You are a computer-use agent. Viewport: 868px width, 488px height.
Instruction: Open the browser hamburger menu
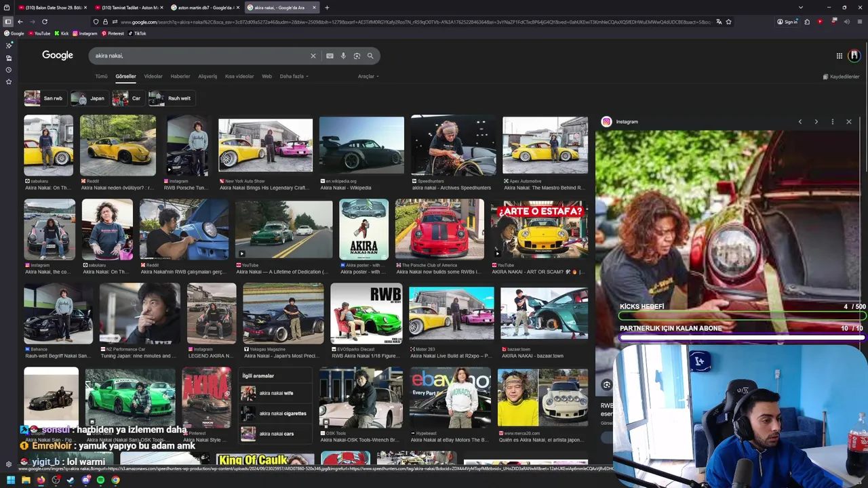pyautogui.click(x=859, y=22)
